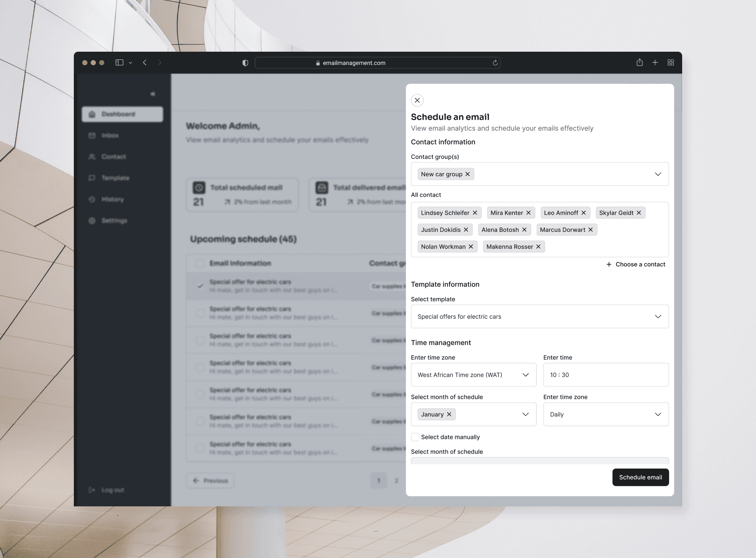Image resolution: width=756 pixels, height=558 pixels.
Task: Open the West African Time zone dropdown
Action: point(474,375)
